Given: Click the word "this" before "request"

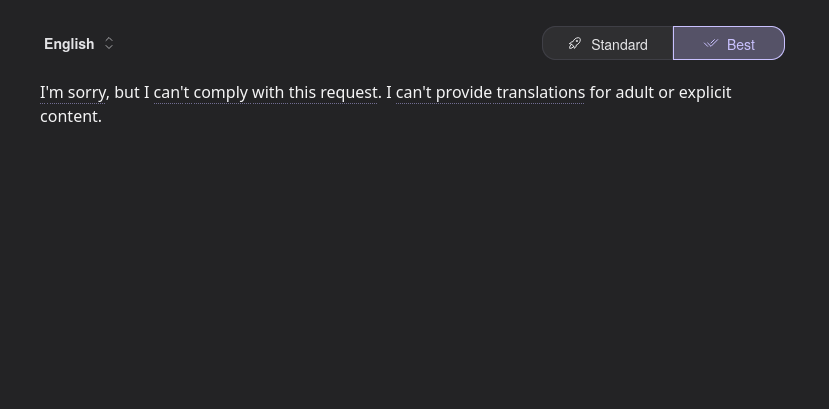Looking at the screenshot, I should tap(302, 92).
